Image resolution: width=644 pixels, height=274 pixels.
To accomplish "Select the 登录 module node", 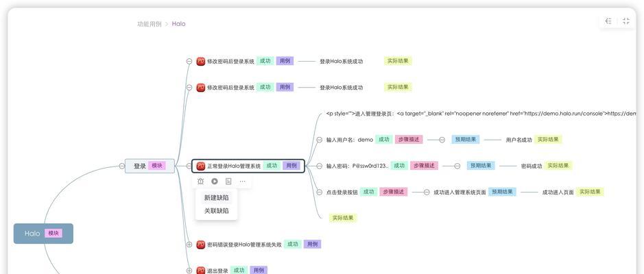I will 150,166.
